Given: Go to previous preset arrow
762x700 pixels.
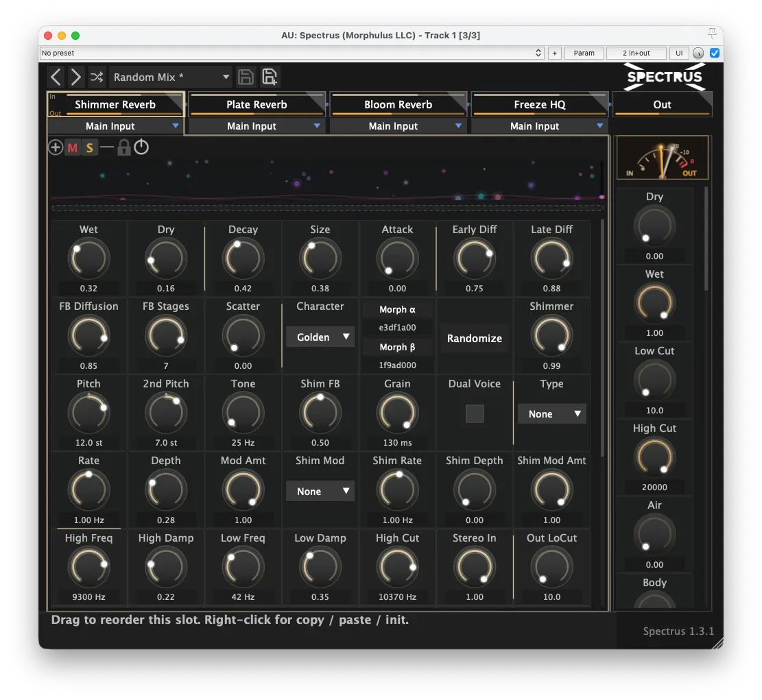Looking at the screenshot, I should coord(56,77).
